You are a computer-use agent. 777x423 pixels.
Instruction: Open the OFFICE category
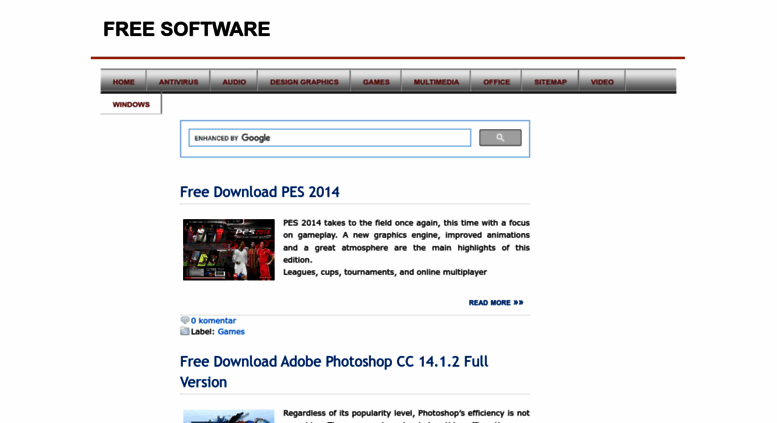point(497,81)
